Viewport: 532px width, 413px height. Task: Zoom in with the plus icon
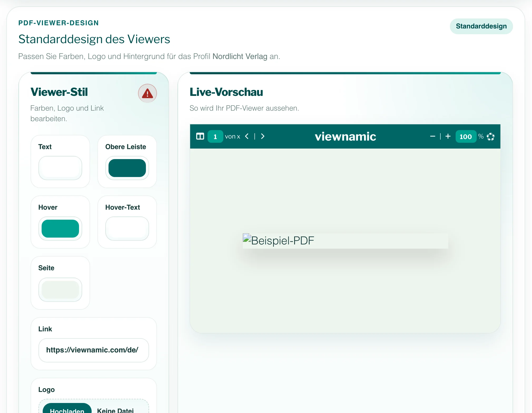448,136
